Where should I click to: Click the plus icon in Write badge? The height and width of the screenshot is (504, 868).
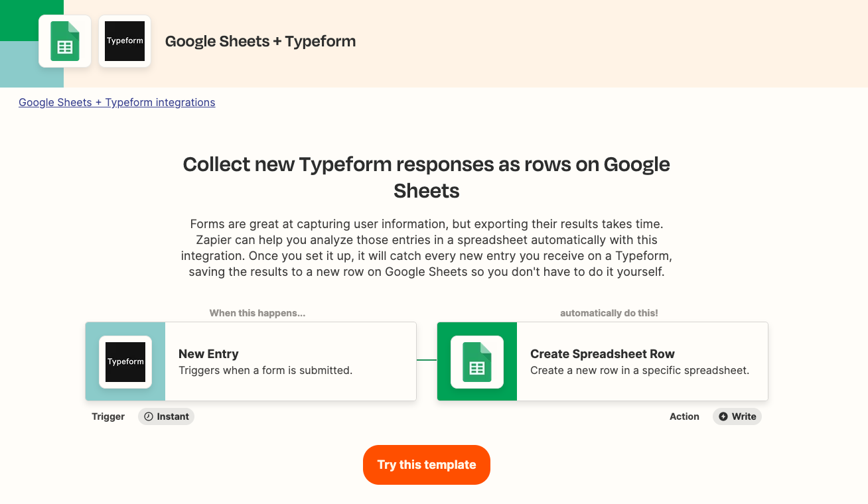click(723, 416)
